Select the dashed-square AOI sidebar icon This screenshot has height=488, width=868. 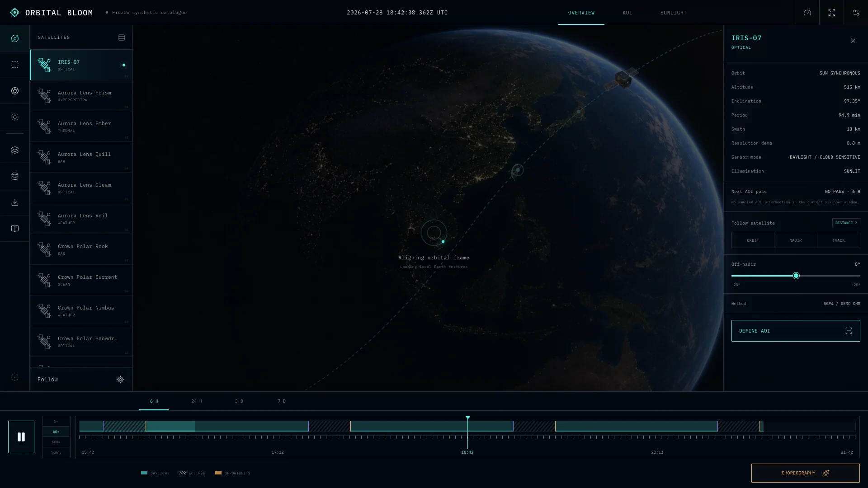coord(15,65)
